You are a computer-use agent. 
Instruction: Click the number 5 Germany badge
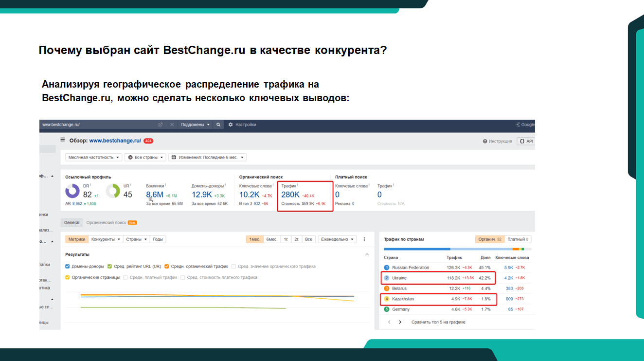(x=387, y=309)
